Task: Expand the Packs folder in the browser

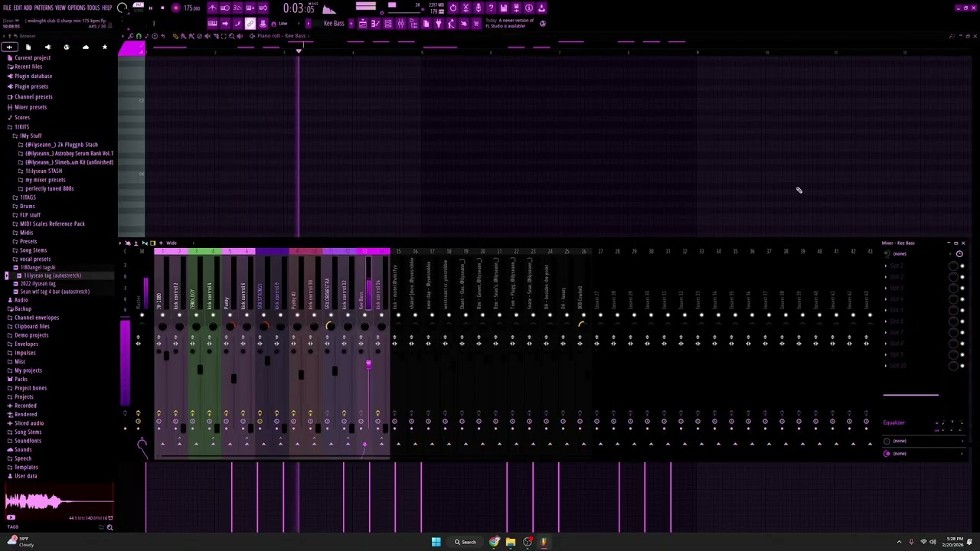Action: (21, 379)
